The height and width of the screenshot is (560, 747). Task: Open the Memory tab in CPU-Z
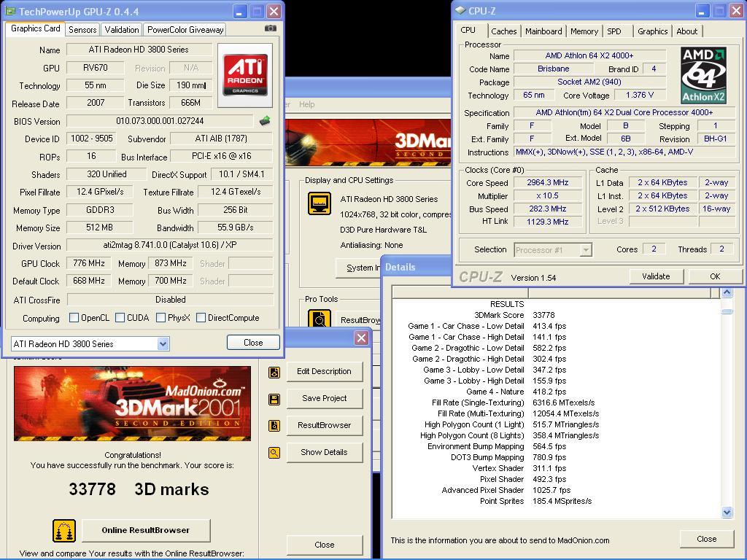(x=584, y=31)
